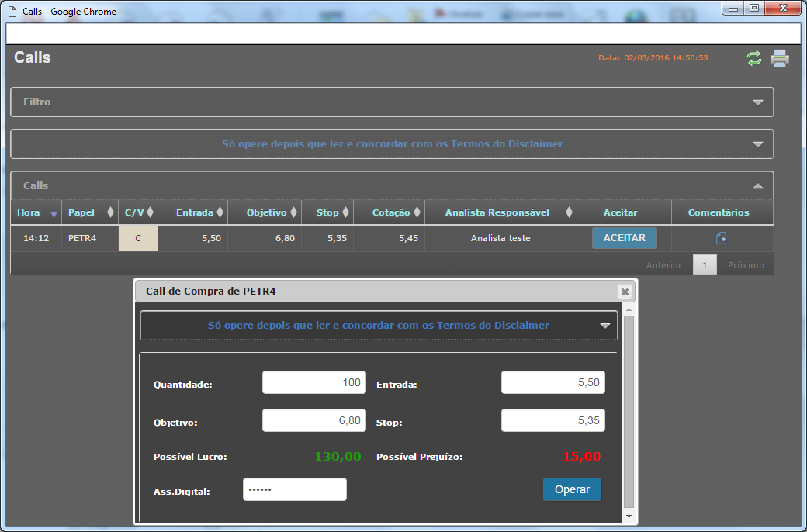Click the 130,00 Possível Lucro value

point(338,456)
